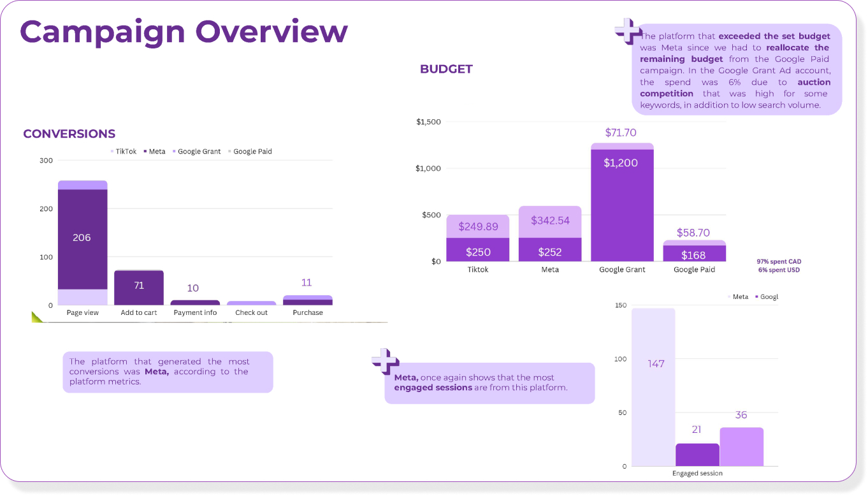Click the plus icon beside the engaged sessions note
The image size is (868, 496).
(x=385, y=360)
